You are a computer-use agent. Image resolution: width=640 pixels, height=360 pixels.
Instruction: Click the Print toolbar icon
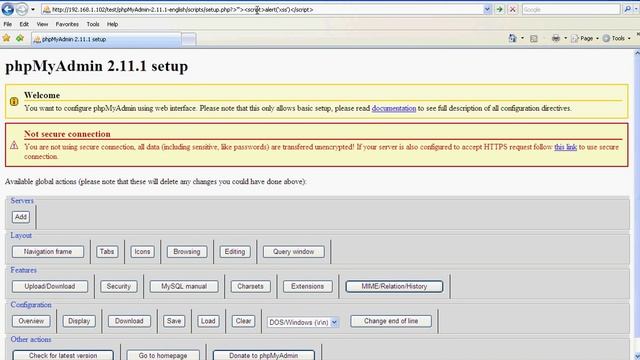coord(556,38)
